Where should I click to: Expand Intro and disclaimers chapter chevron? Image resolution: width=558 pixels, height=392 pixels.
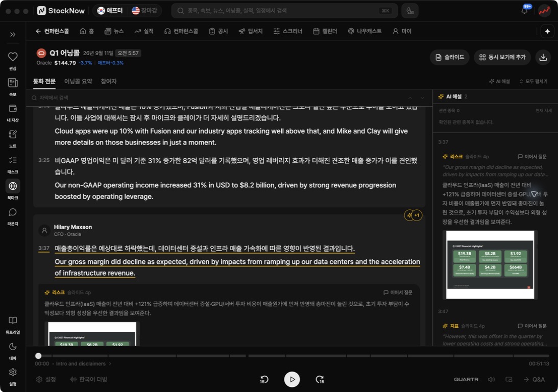click(x=110, y=364)
